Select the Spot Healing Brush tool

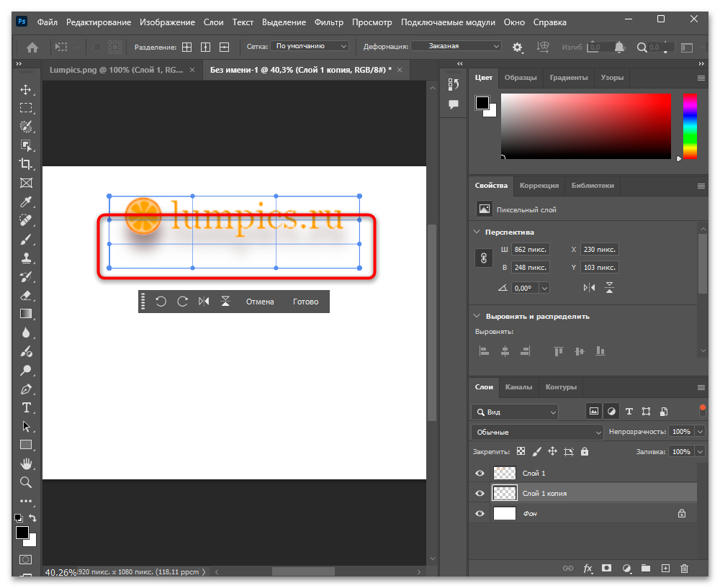click(26, 220)
